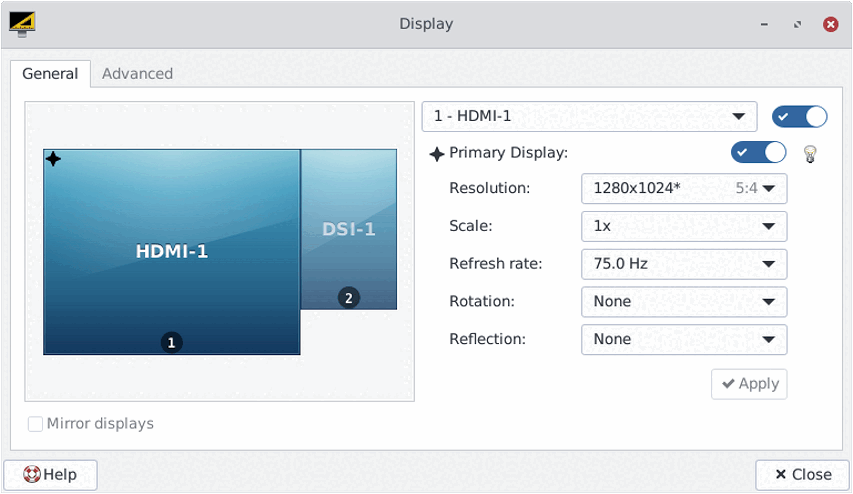Click the star icon beside Primary Display label

(437, 155)
